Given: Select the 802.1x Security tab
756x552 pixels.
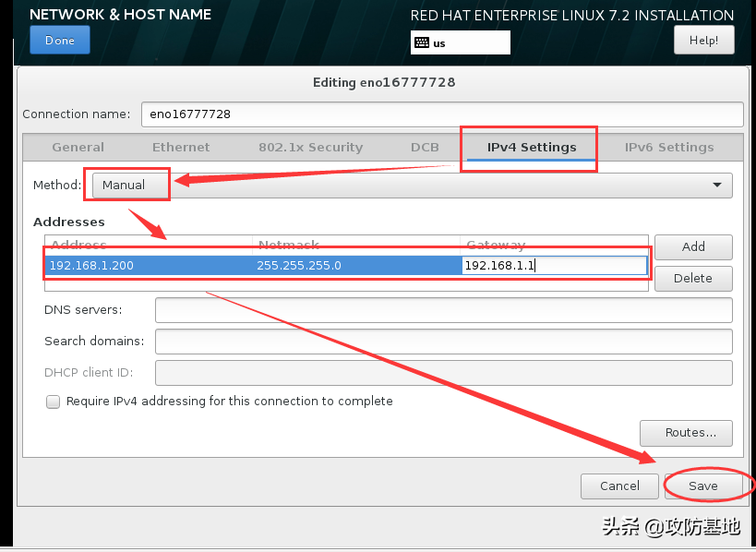Looking at the screenshot, I should (310, 148).
